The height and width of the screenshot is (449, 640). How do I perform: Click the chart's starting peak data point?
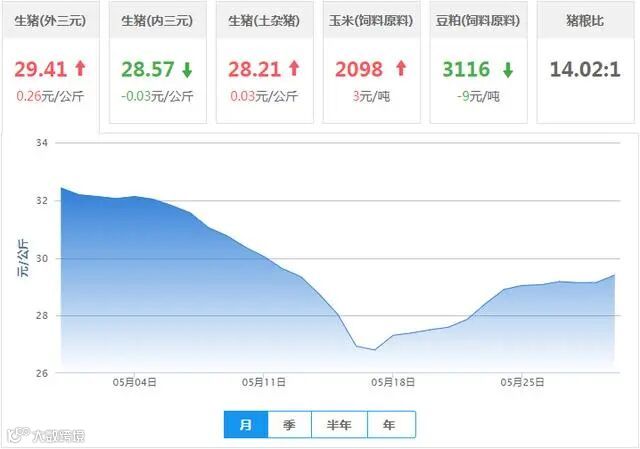(61, 188)
